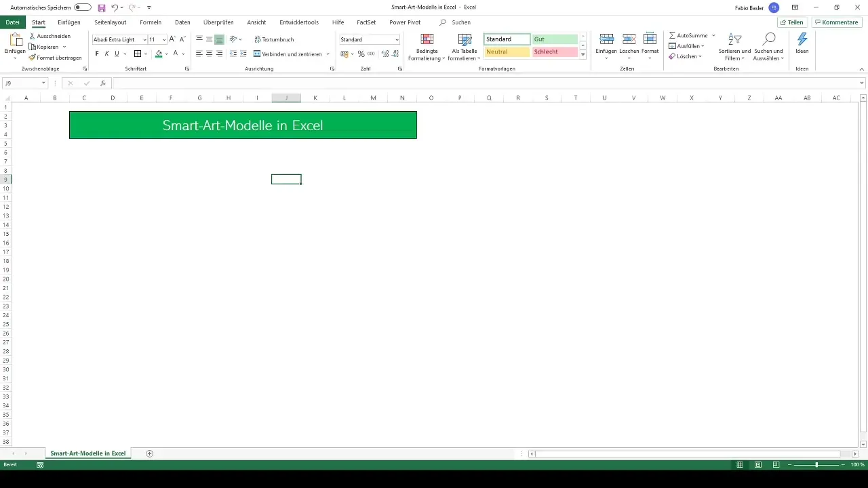The width and height of the screenshot is (868, 488).
Task: Apply the Schlecht cell style
Action: (x=555, y=52)
